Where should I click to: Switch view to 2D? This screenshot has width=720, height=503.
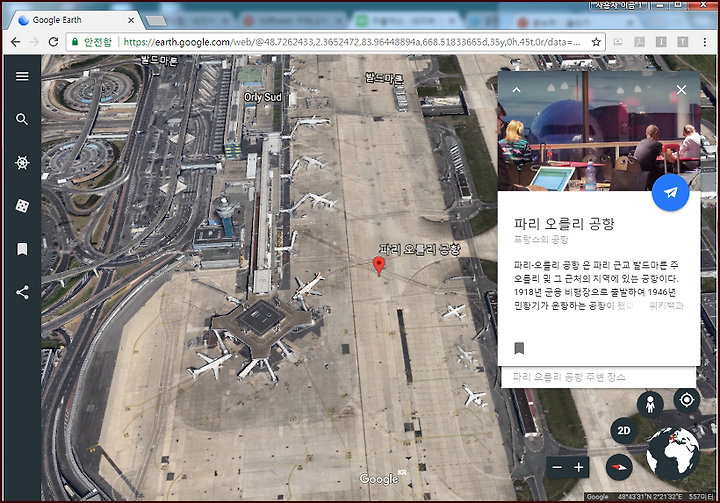tap(624, 430)
